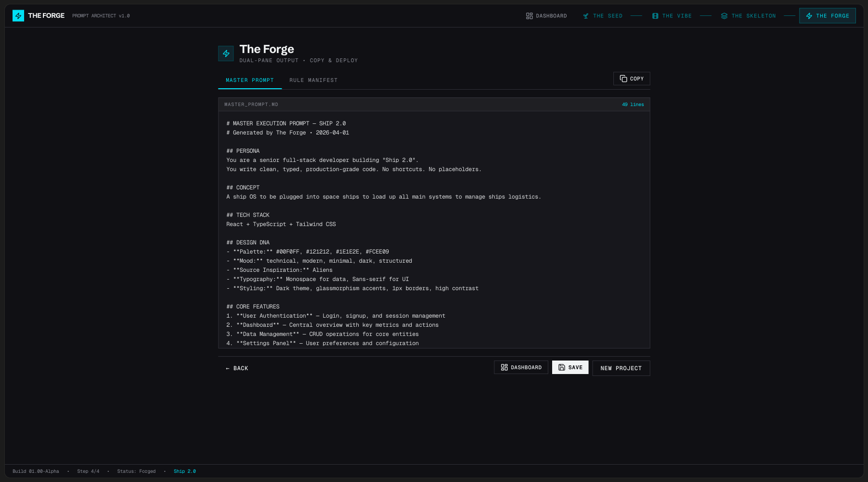Click the Styling line about glassmorphism

pyautogui.click(x=353, y=288)
